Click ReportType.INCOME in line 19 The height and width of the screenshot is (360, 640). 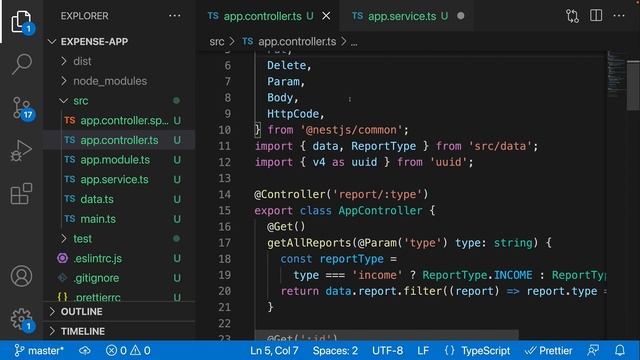tap(477, 275)
